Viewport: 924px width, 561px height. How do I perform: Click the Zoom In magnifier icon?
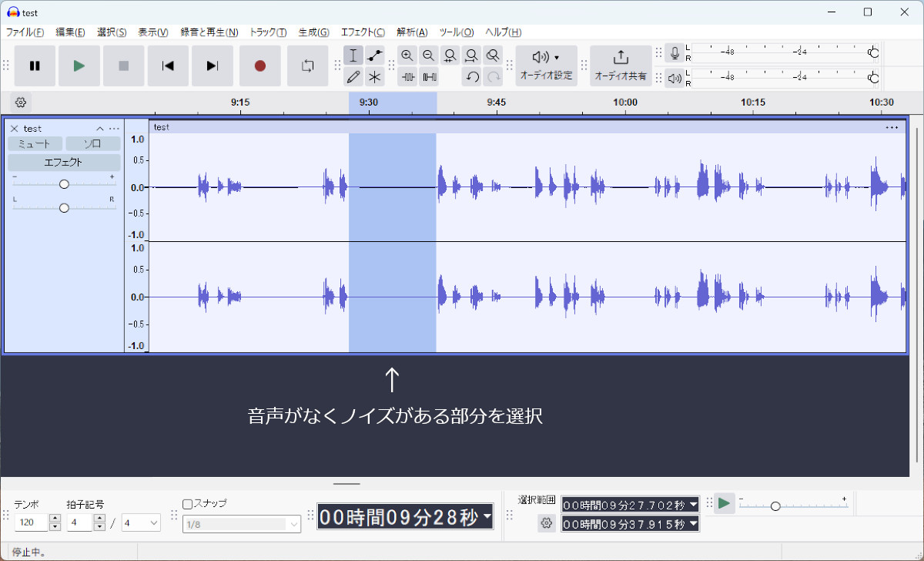(x=407, y=55)
